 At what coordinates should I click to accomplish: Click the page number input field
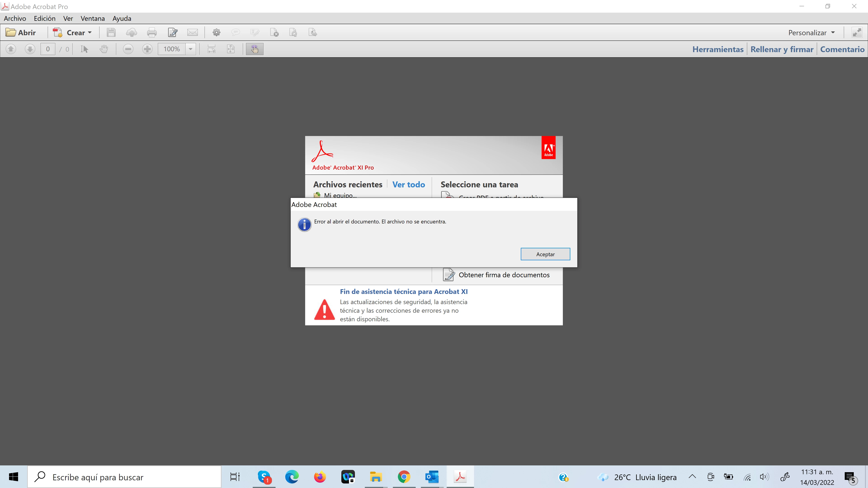point(48,49)
